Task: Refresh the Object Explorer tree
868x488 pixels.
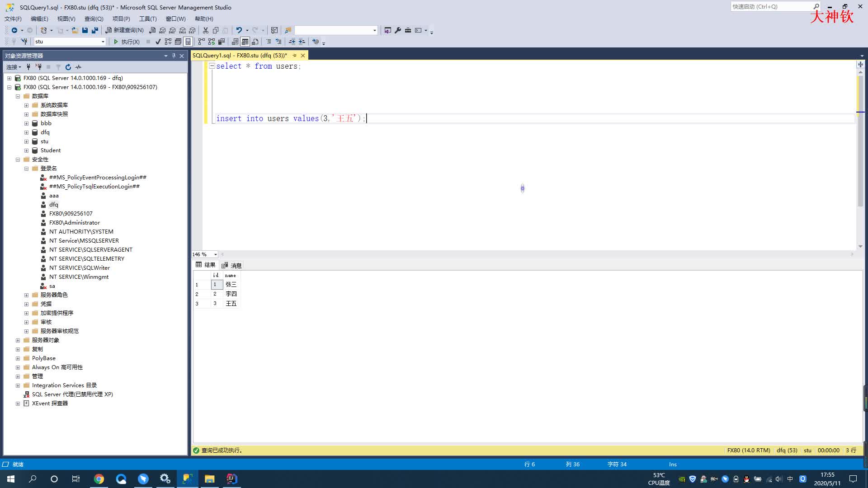Action: pos(68,67)
